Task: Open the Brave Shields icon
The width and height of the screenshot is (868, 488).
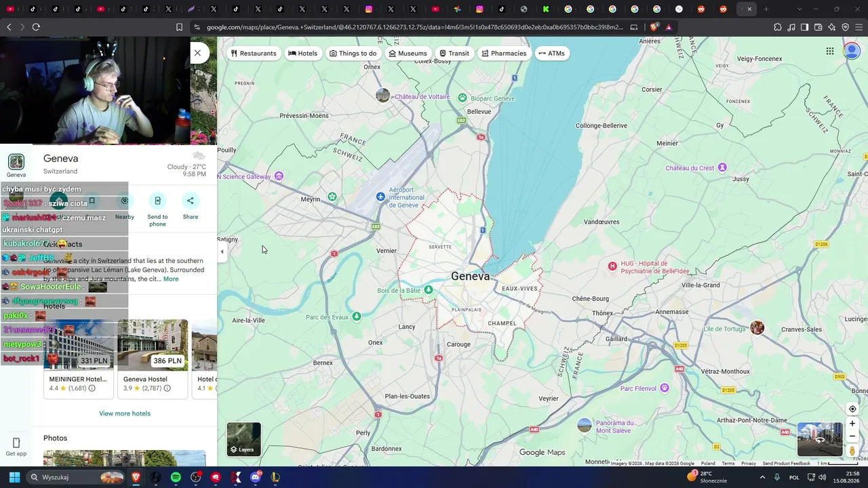Action: (654, 27)
